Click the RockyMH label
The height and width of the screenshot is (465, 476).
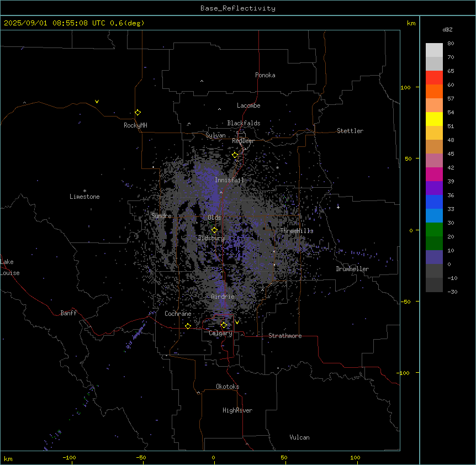(135, 125)
